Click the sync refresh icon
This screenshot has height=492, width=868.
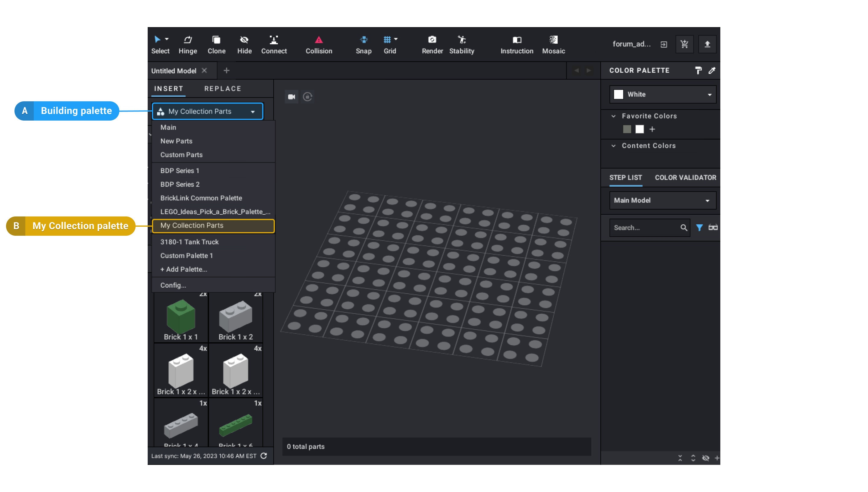pyautogui.click(x=264, y=456)
